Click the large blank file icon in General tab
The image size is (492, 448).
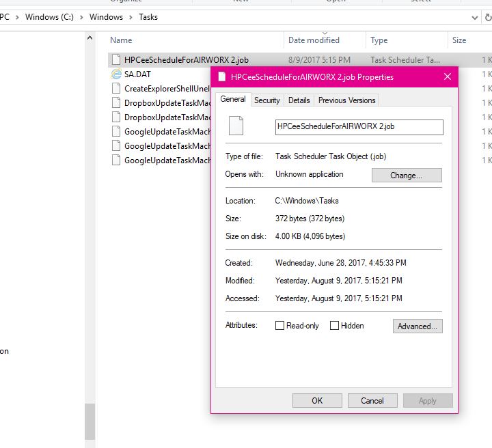click(x=236, y=126)
